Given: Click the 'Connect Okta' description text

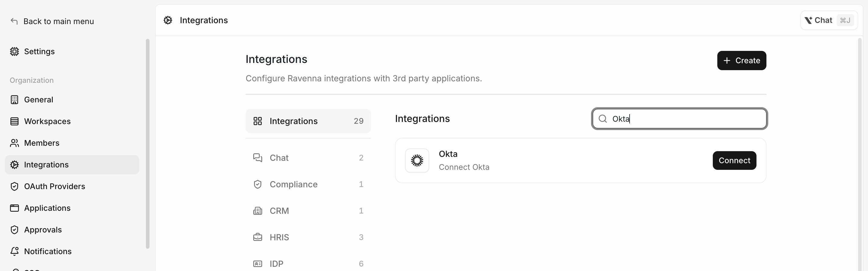Looking at the screenshot, I should coord(464,167).
